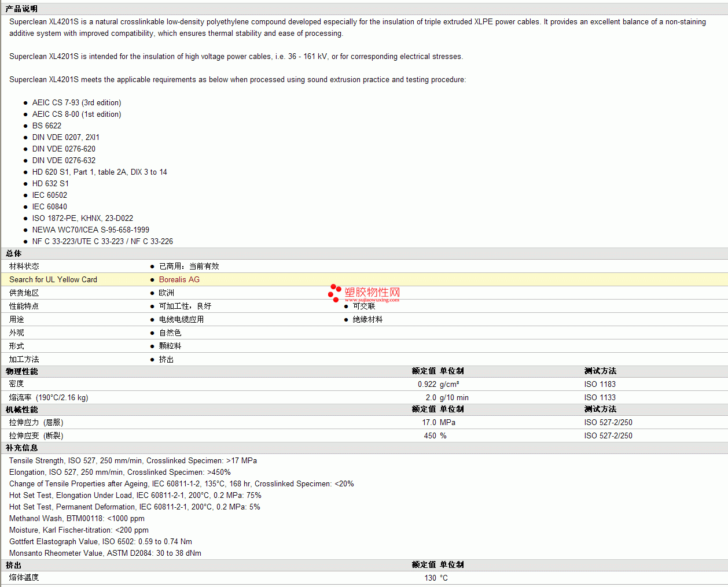Click the 拉伸应变 (断裂) row label
728x587 pixels.
[x=36, y=435]
